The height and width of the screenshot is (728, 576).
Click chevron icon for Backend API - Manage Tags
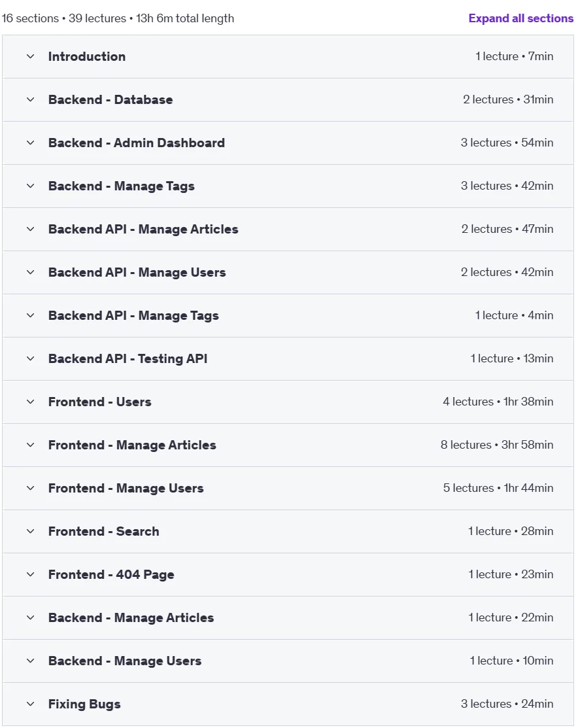tap(31, 316)
